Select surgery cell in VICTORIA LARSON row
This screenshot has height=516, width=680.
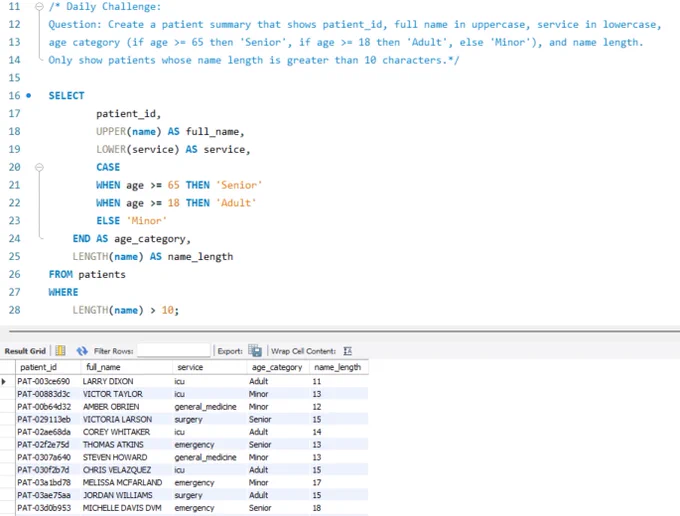(x=188, y=419)
